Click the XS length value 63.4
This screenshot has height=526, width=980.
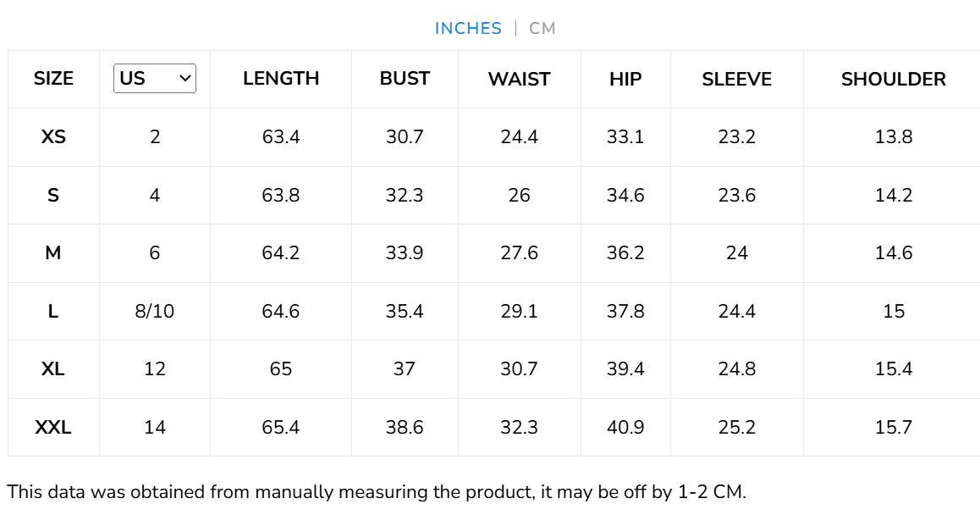(281, 136)
